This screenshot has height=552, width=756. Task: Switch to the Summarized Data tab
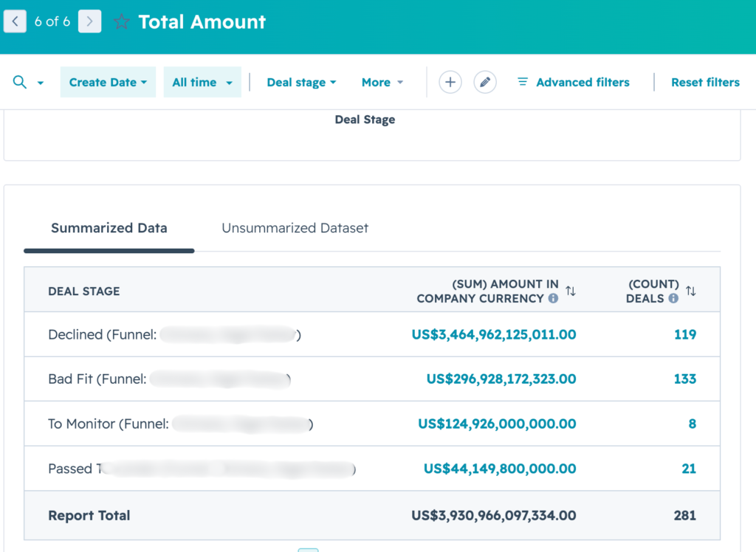click(109, 228)
